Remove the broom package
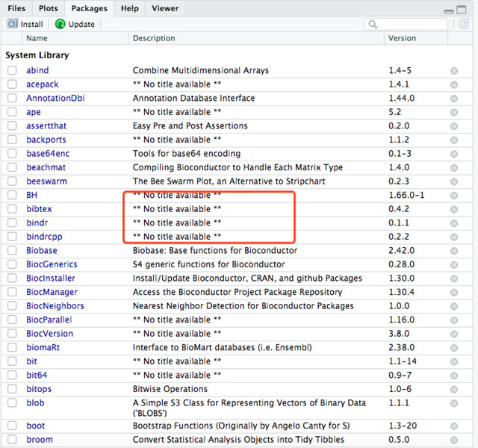 click(x=454, y=440)
